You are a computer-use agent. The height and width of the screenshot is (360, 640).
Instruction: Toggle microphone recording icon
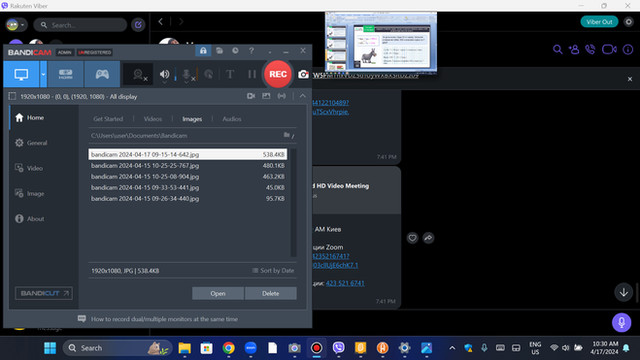point(187,74)
